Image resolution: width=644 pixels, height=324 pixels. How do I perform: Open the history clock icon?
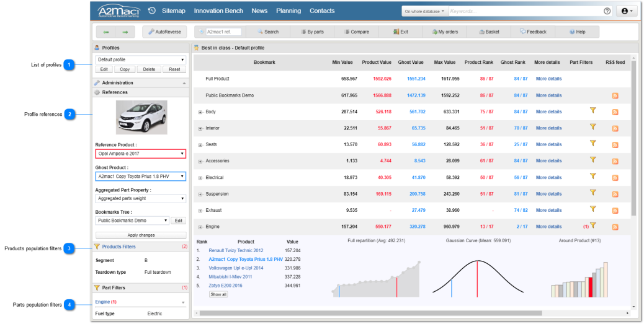tap(151, 11)
